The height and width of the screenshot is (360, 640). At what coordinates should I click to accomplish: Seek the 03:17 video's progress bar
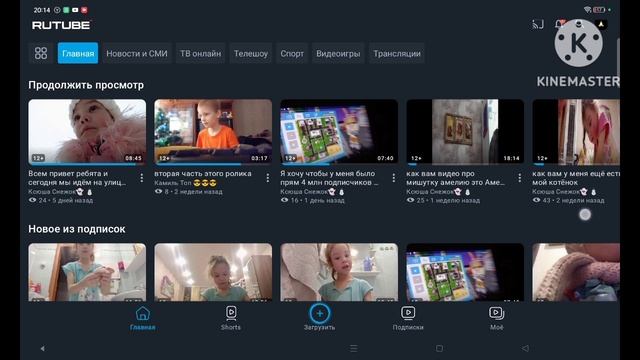coord(213,164)
